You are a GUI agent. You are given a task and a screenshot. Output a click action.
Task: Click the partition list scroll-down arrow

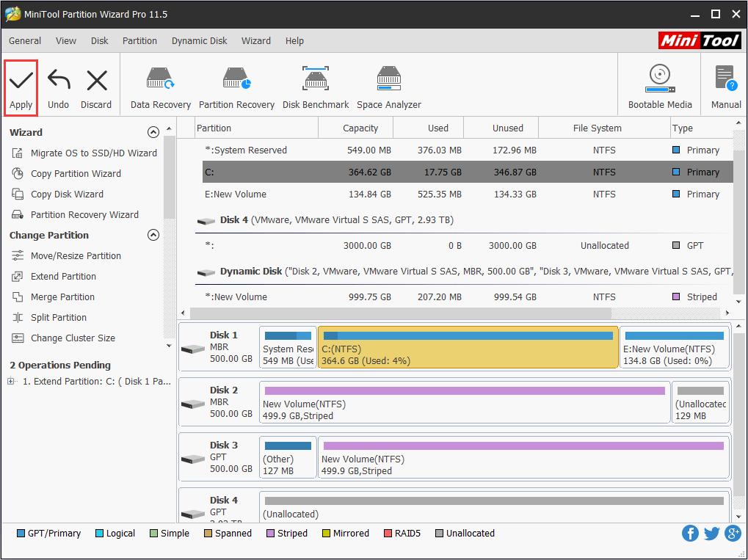738,302
